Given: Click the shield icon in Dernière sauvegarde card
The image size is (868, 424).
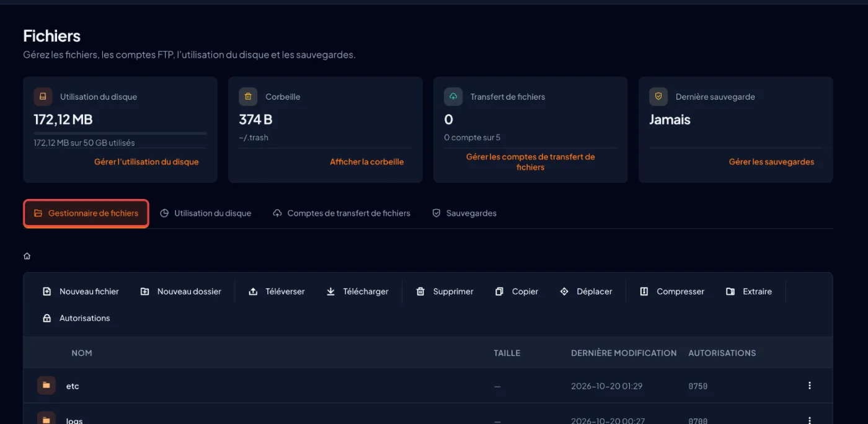Looking at the screenshot, I should pos(658,97).
